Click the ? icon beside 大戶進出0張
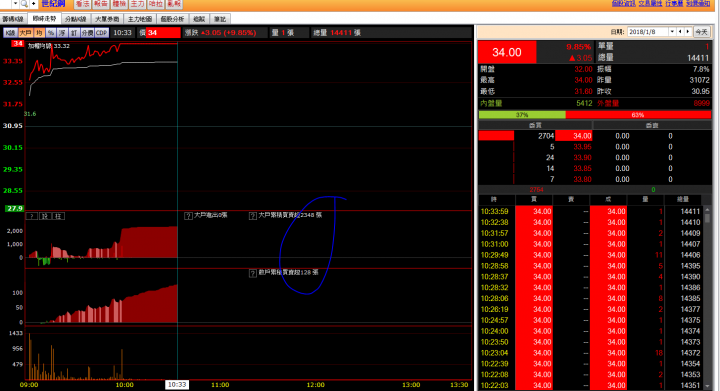This screenshot has width=720, height=391. tap(188, 216)
